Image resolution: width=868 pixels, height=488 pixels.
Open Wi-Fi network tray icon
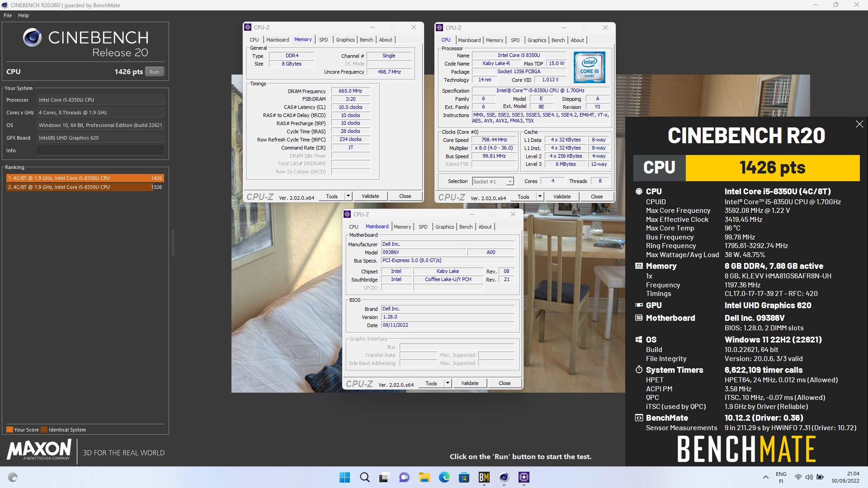pyautogui.click(x=798, y=477)
